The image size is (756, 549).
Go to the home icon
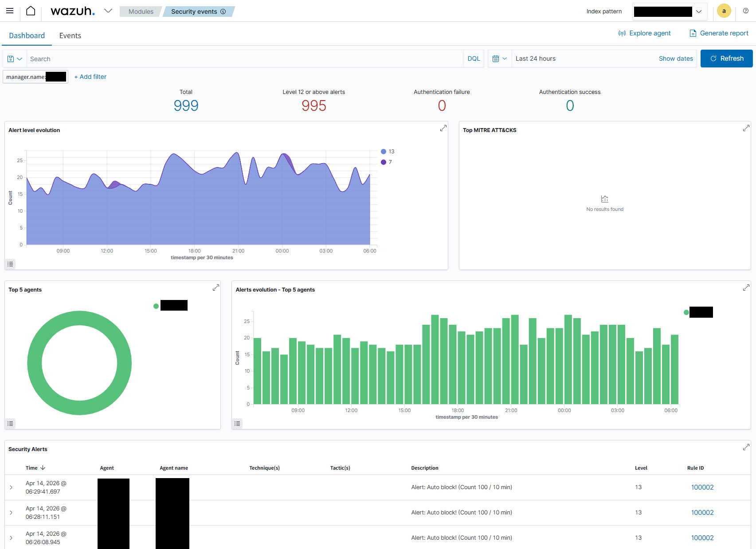pos(31,11)
